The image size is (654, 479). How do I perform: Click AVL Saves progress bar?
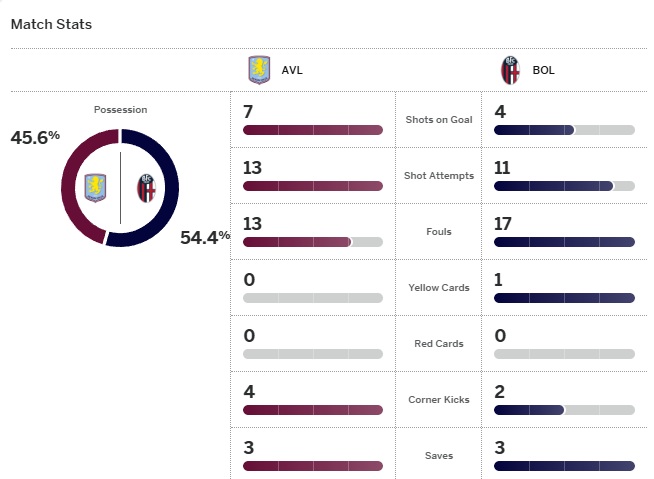pyautogui.click(x=312, y=466)
